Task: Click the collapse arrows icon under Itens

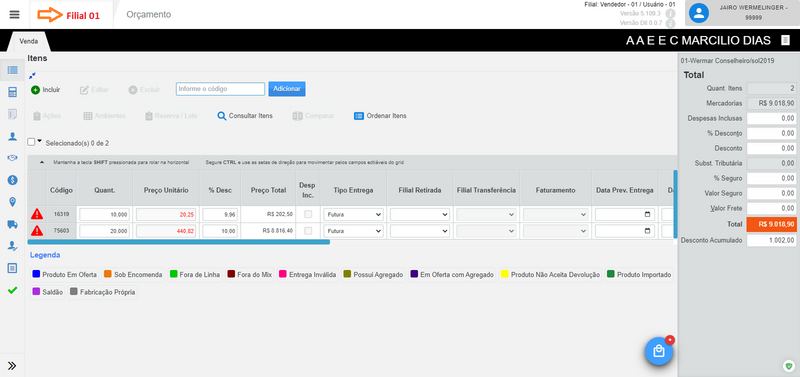Action: [x=32, y=76]
